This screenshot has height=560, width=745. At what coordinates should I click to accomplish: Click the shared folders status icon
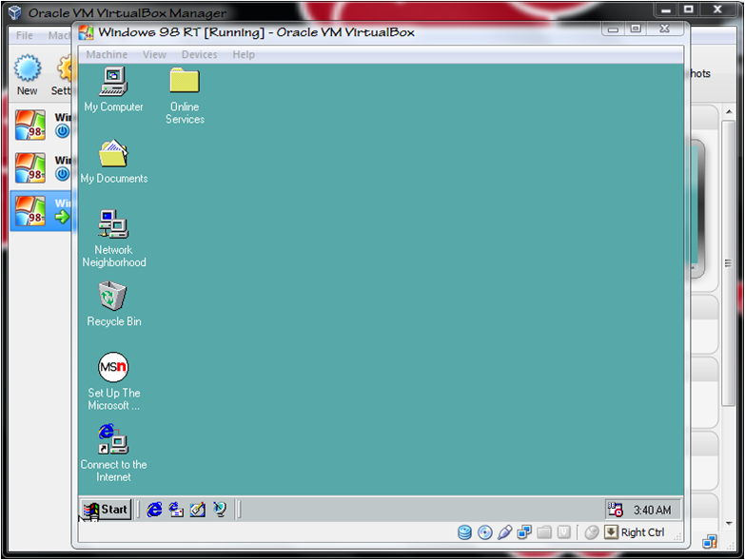544,532
